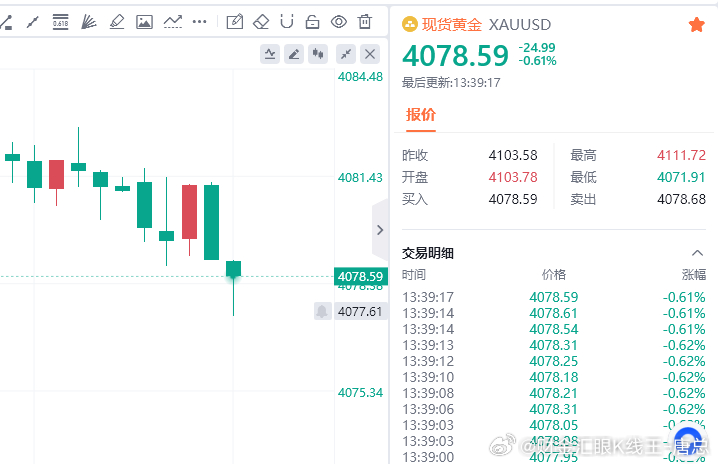Click the large 4078.59 quote price

(456, 56)
